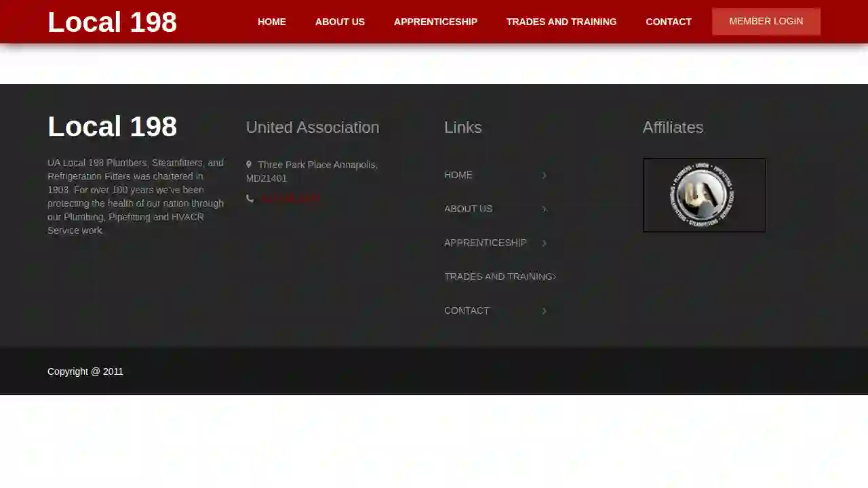Screen dimensions: 868x488
Task: Click the Copyright @ 2011 text
Action: click(x=85, y=371)
